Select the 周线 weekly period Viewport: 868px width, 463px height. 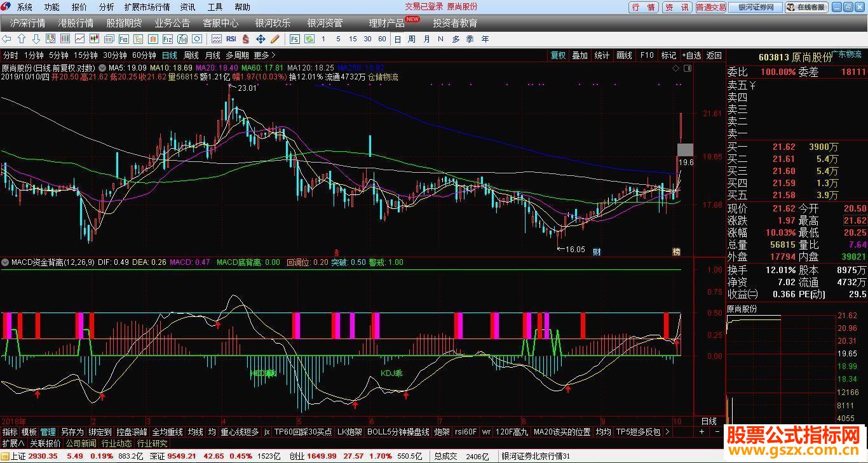pyautogui.click(x=191, y=55)
